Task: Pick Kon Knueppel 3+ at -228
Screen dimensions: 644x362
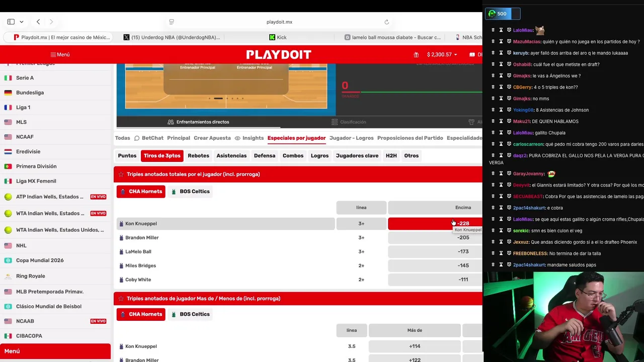Action: tap(435, 224)
